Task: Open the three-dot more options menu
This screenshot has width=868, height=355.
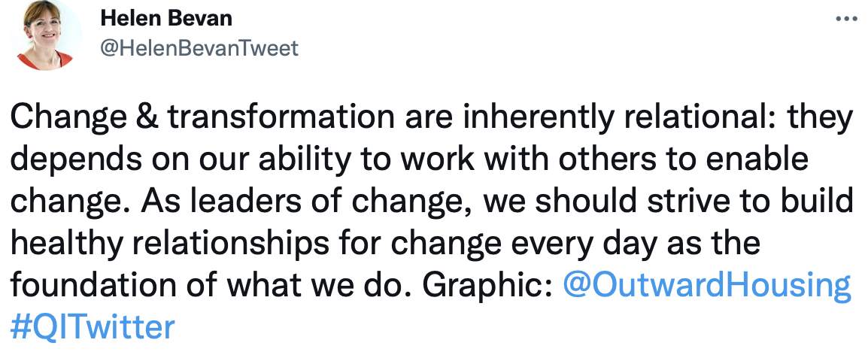Action: pos(846,19)
